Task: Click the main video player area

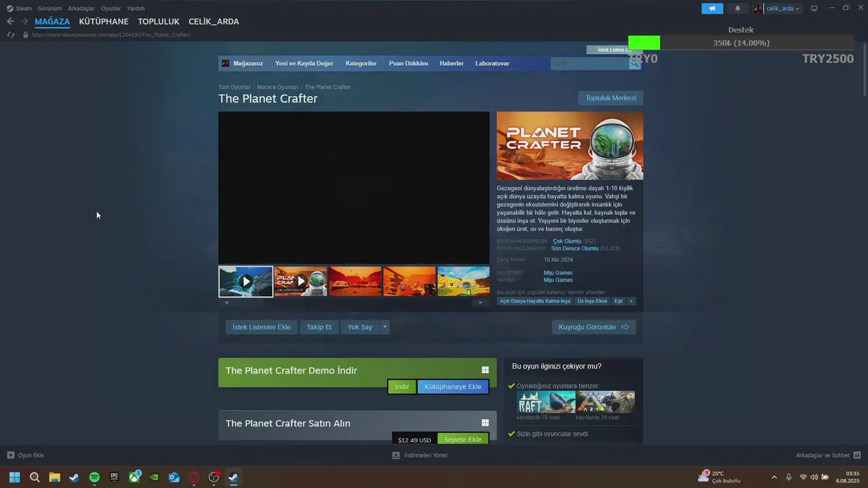Action: point(354,188)
